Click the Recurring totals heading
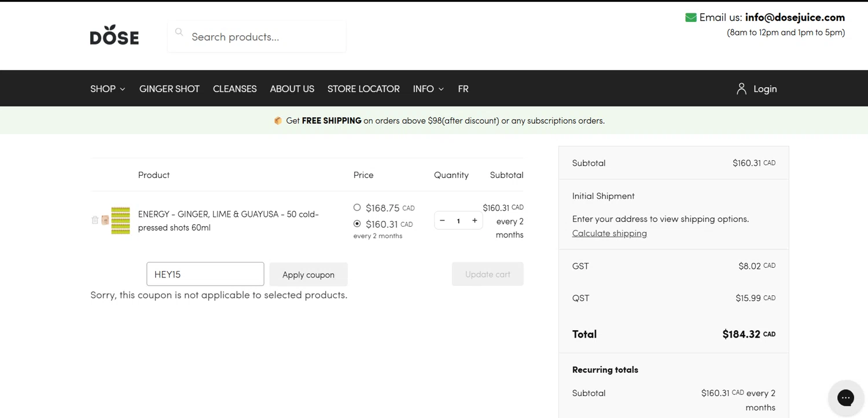Image resolution: width=868 pixels, height=418 pixels. click(605, 369)
